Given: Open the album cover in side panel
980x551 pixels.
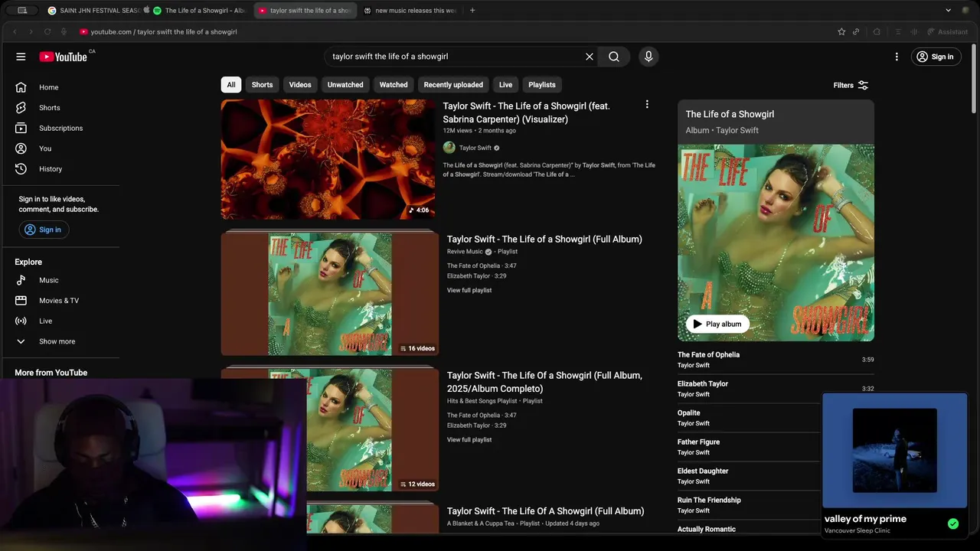Looking at the screenshot, I should 776,243.
